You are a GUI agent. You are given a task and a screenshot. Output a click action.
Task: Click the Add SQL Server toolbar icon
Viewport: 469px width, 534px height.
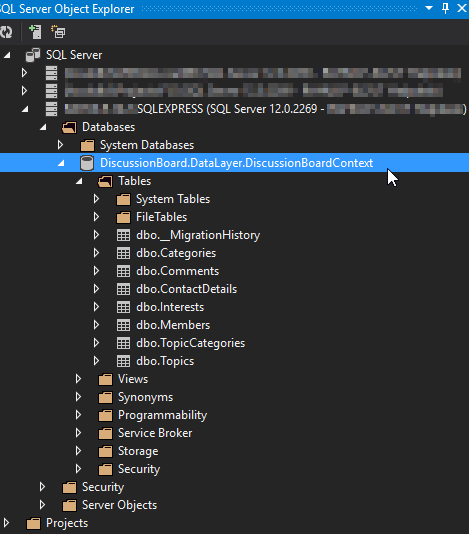[35, 32]
